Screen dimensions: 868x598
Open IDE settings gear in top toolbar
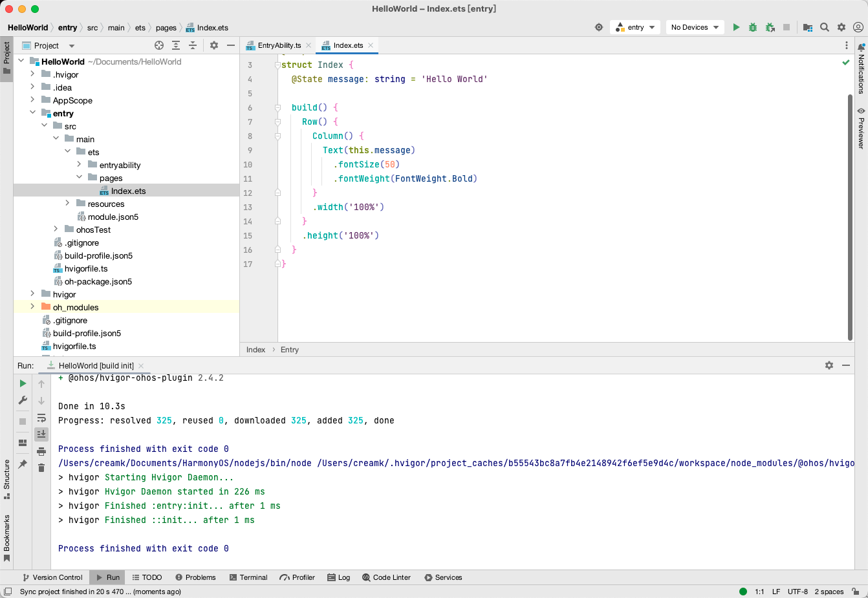click(x=841, y=27)
